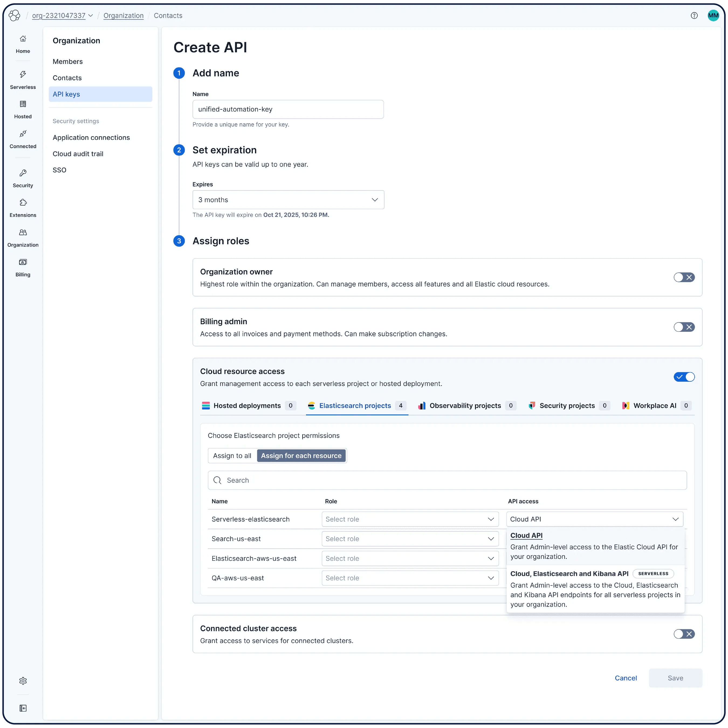Select the Assign to all option

(232, 456)
